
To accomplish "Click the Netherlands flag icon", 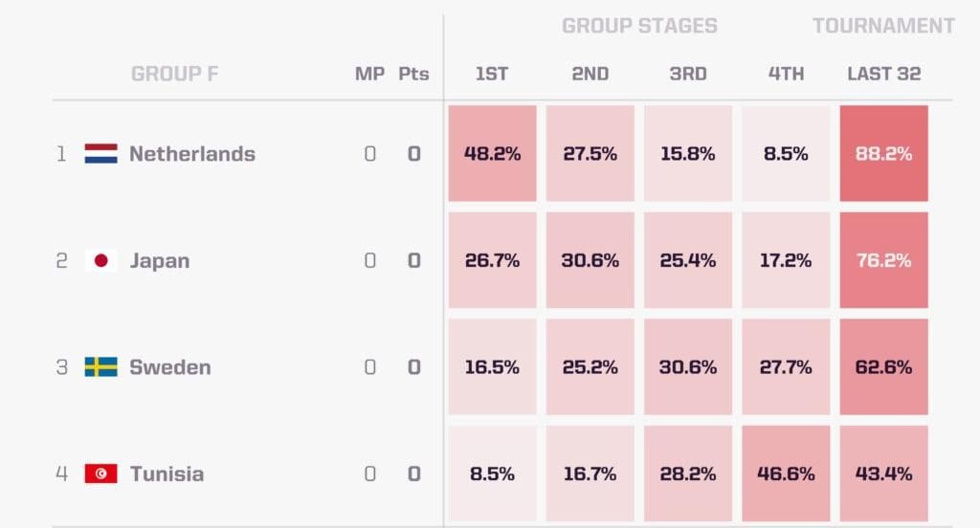I will tap(100, 154).
